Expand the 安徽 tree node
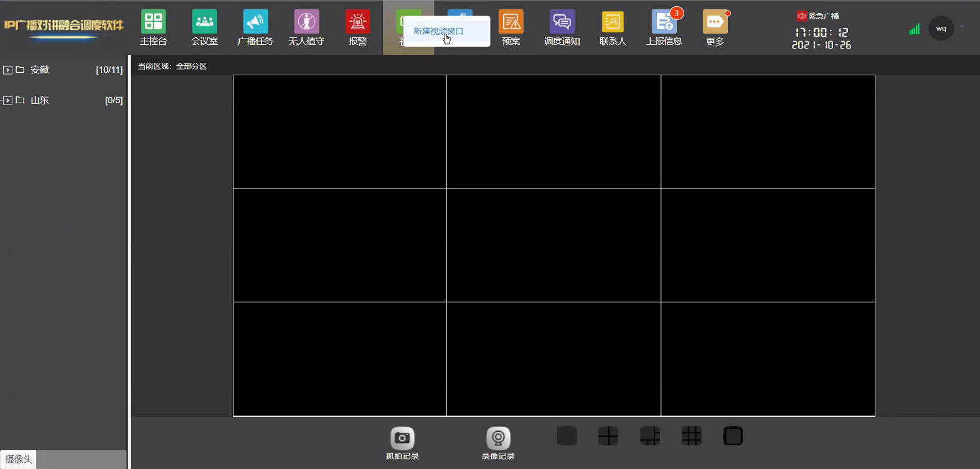The height and width of the screenshot is (469, 980). (7, 70)
